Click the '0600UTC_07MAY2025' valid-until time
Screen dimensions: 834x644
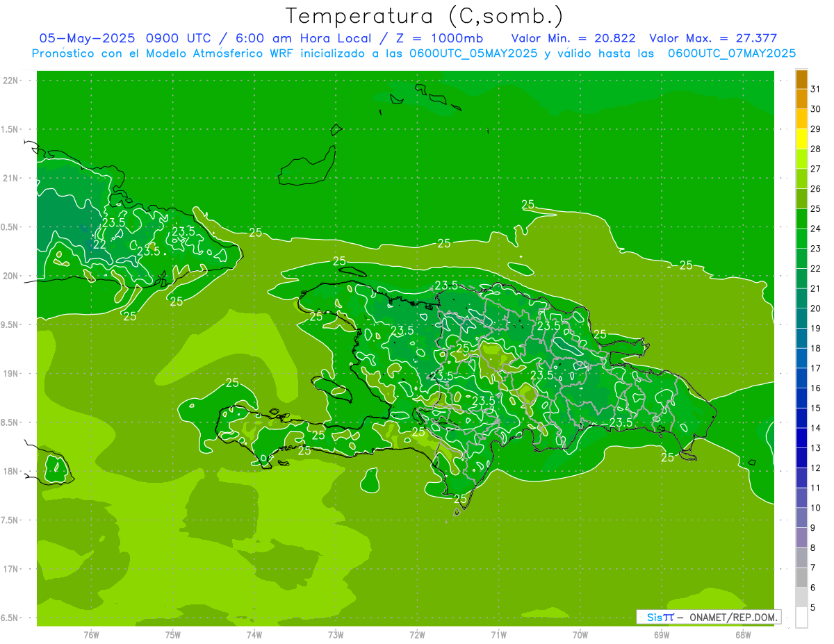[x=731, y=53]
